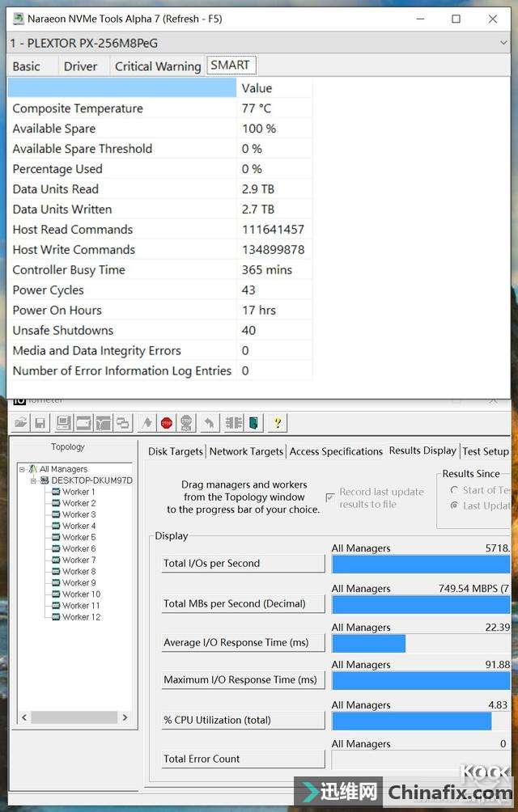Select Worker 6 in topology tree
Screen dimensions: 518x812
point(79,548)
